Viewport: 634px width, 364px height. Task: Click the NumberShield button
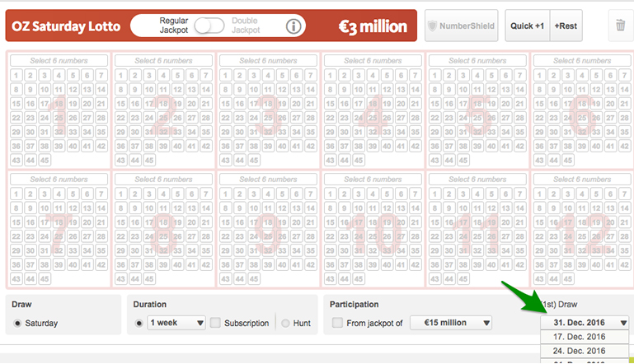pos(462,26)
